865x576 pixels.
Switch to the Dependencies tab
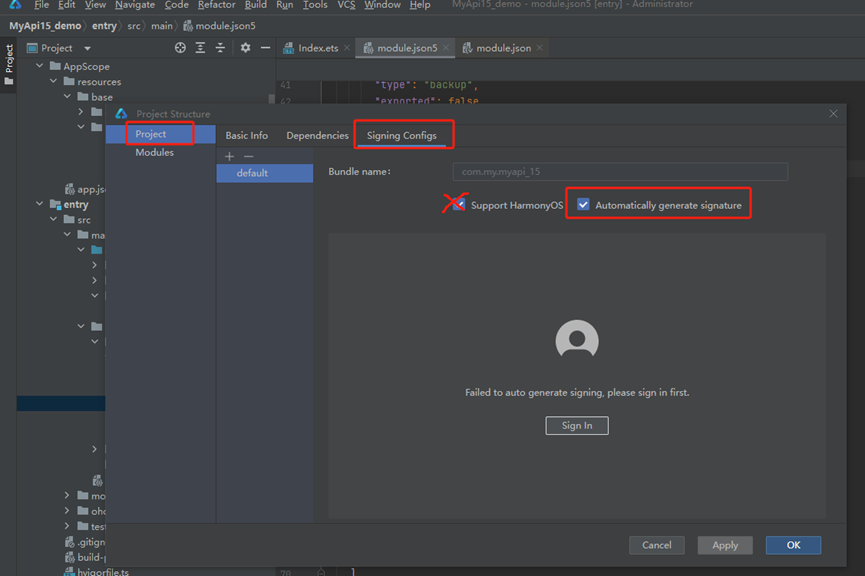click(x=317, y=136)
